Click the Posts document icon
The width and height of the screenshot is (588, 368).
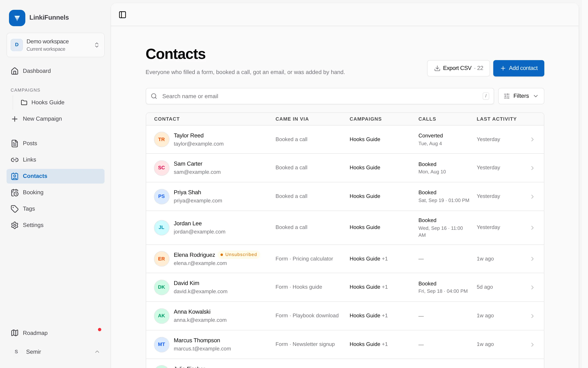click(14, 143)
